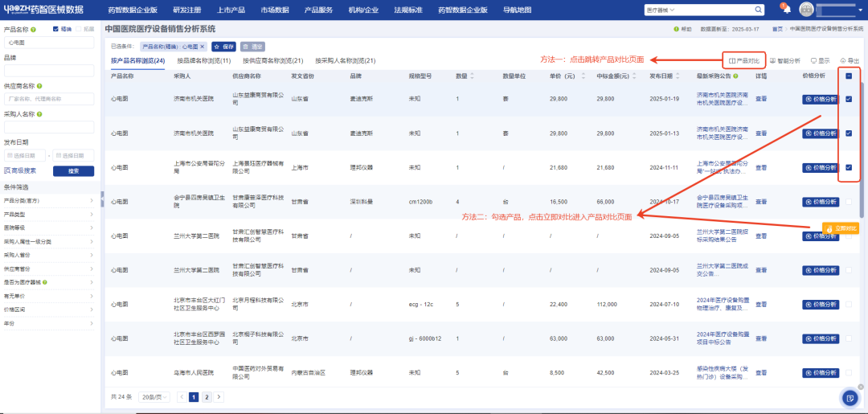Click the blue 搜索 button
Viewport: 868px width, 414px height.
(x=74, y=171)
